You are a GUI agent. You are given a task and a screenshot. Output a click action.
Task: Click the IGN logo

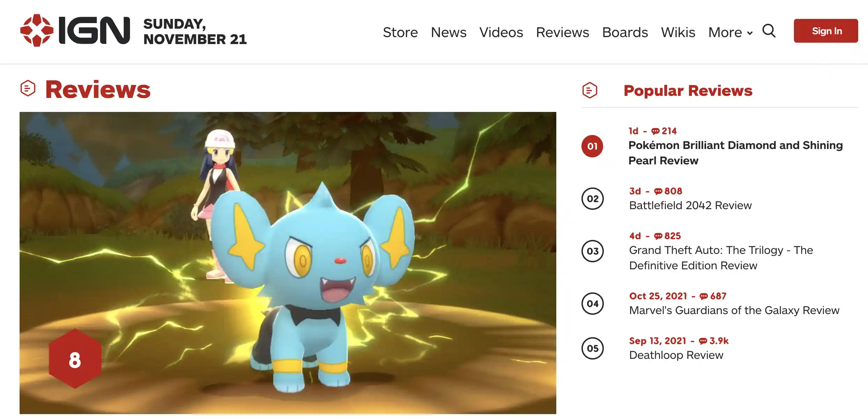[x=75, y=30]
